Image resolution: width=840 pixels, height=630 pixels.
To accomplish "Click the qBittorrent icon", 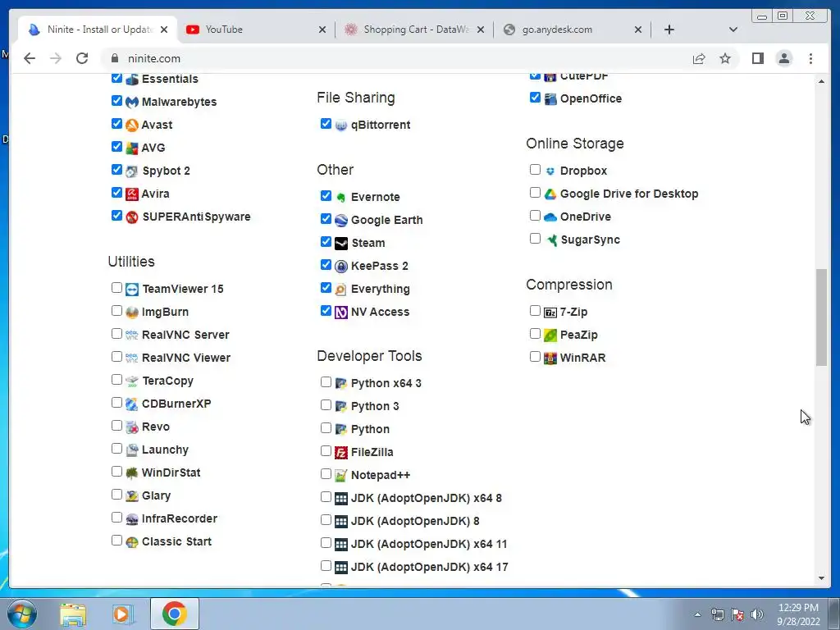I will point(341,126).
